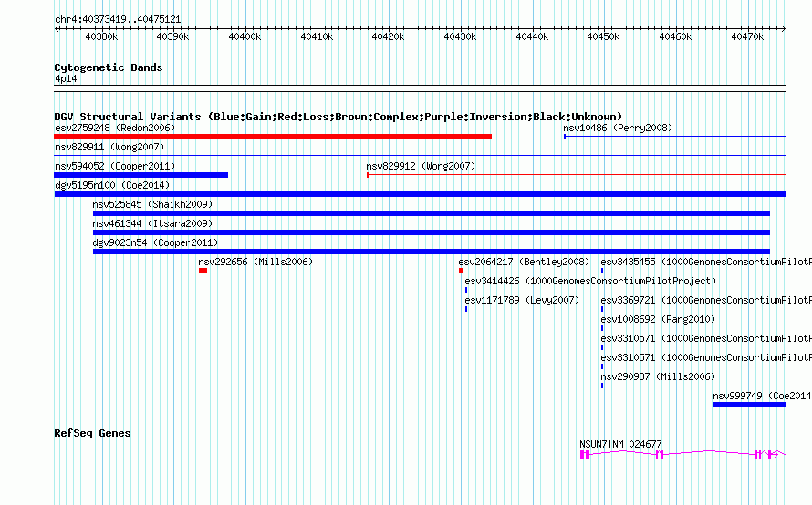Click the DGV Structural Variants track title
The image size is (812, 505).
(x=338, y=117)
